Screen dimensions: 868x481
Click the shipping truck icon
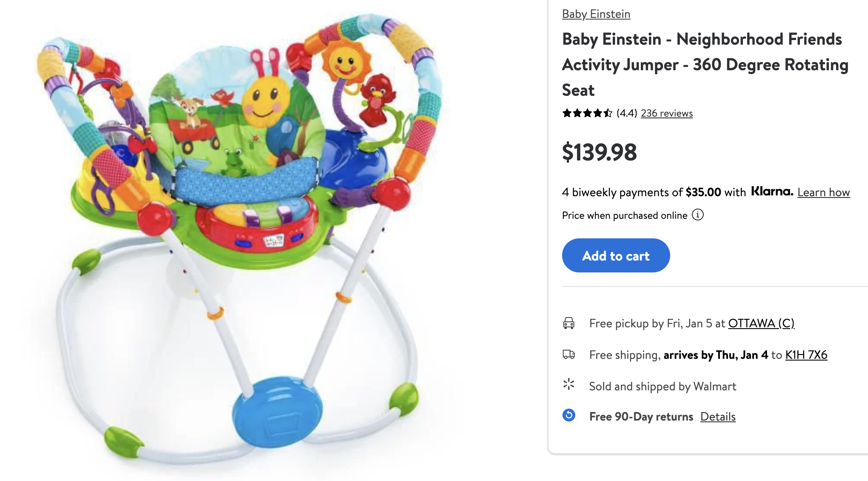pyautogui.click(x=569, y=355)
